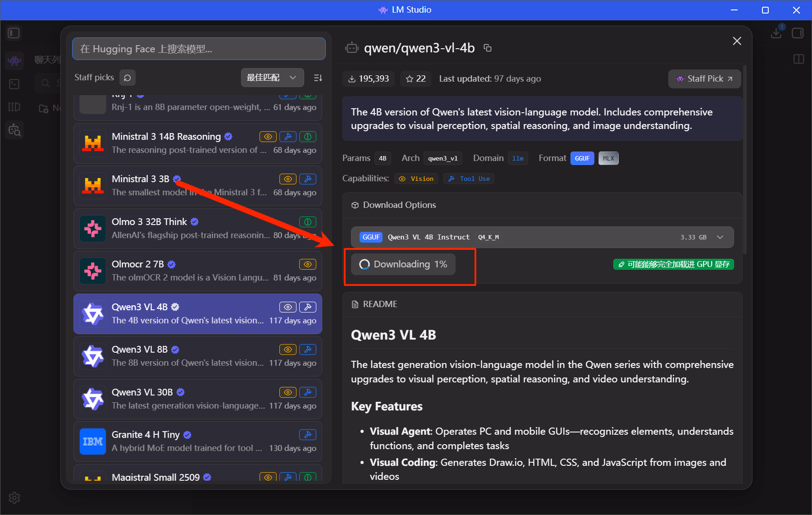Select the Olmo 3 32B Think model title

pyautogui.click(x=149, y=222)
